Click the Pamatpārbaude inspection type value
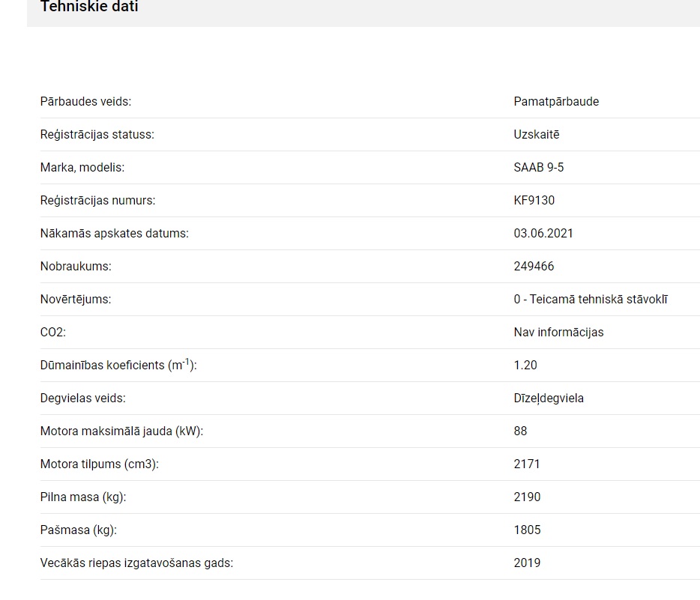Viewport: 700px width, 600px height. pyautogui.click(x=556, y=102)
